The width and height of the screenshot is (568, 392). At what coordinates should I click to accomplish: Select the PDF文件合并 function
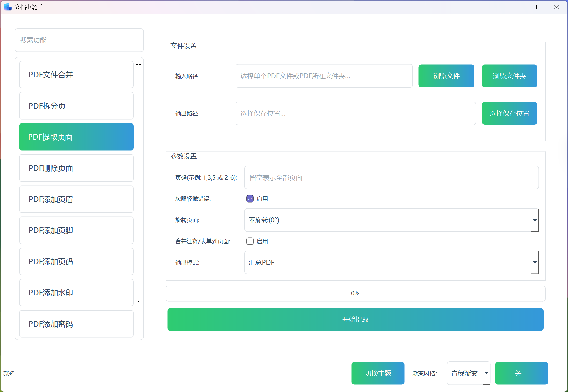coord(76,75)
